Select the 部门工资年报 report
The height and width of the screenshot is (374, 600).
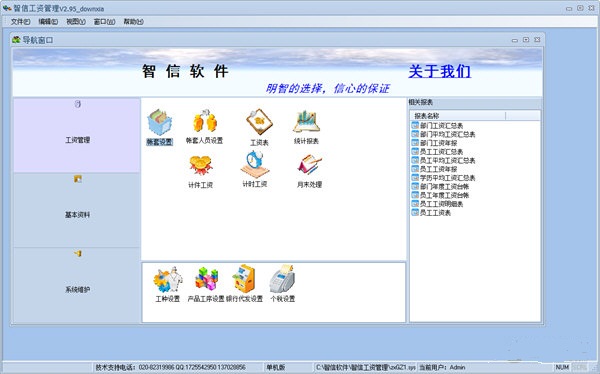[434, 143]
